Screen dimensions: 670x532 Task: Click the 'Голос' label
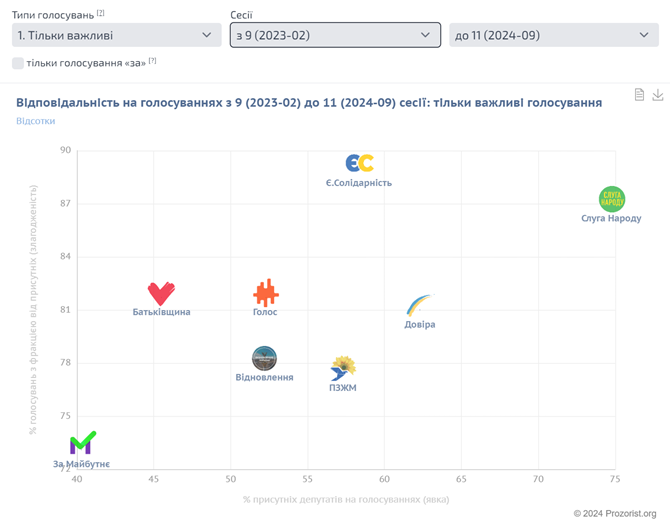tap(265, 312)
